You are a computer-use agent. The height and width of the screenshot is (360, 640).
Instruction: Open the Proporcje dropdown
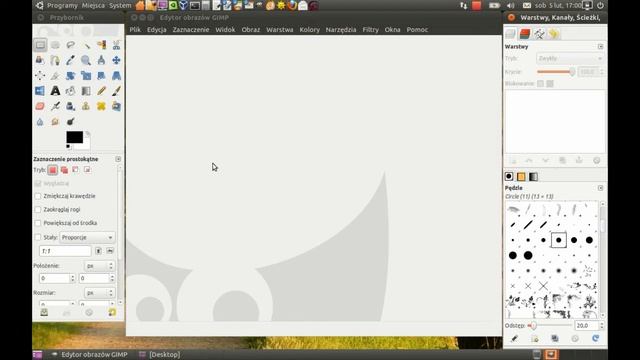point(87,237)
